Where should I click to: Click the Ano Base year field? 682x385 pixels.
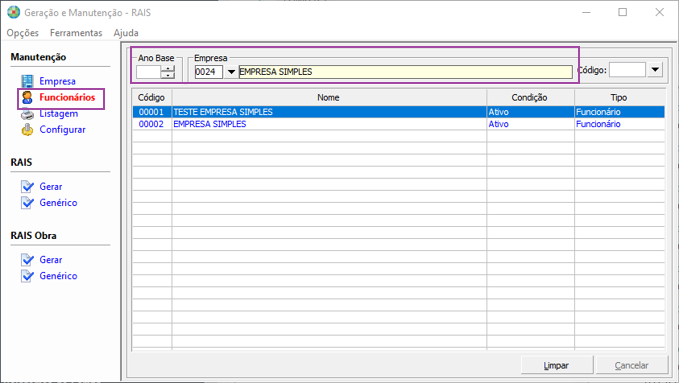pyautogui.click(x=148, y=72)
